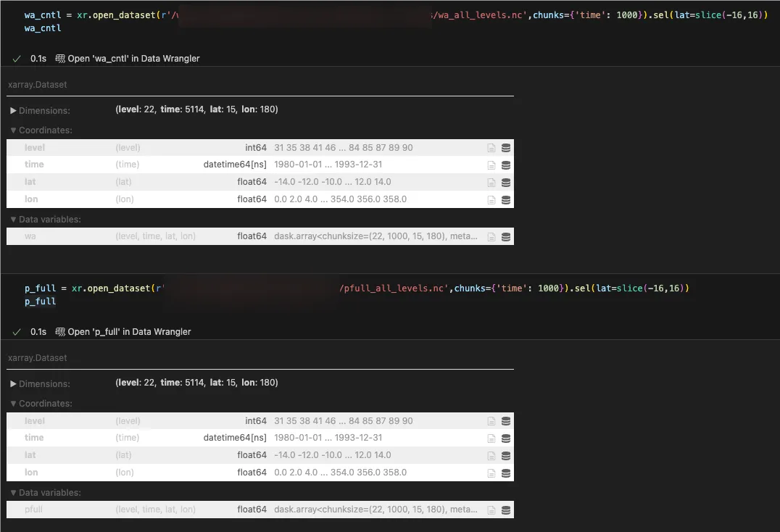Click p_full dimensions summary text
780x532 pixels.
196,383
